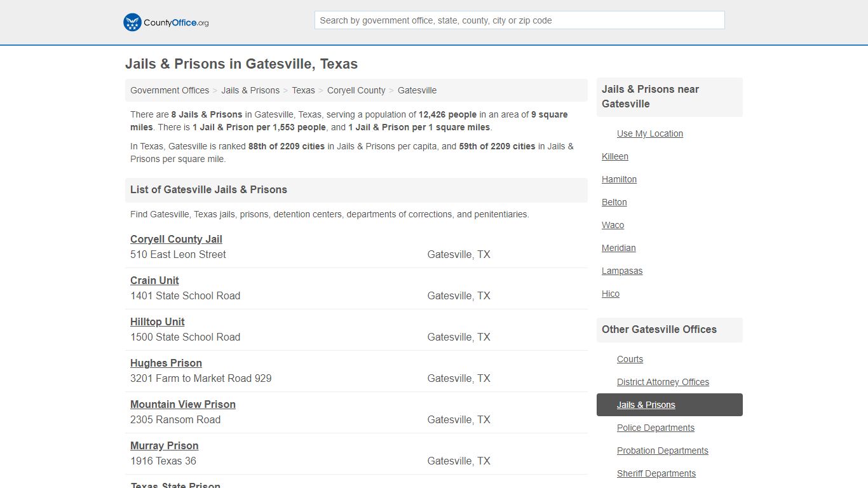Click the 'There are 8 Jails & Prisons' summary paragraph
The width and height of the screenshot is (868, 488).
coord(349,121)
